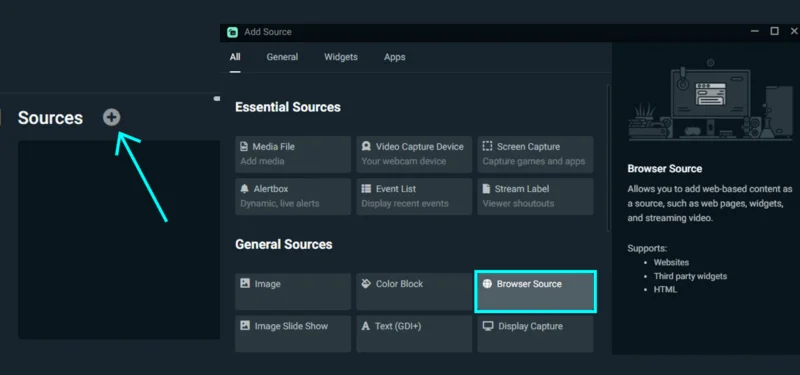Click the source list vertical scrollbar
Image resolution: width=800 pixels, height=375 pixels.
608,158
